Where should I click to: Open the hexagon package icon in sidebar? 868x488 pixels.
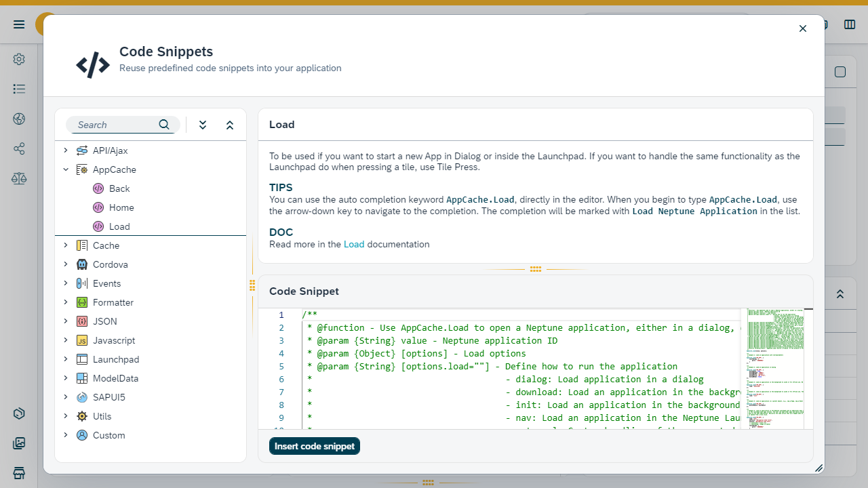pyautogui.click(x=19, y=413)
